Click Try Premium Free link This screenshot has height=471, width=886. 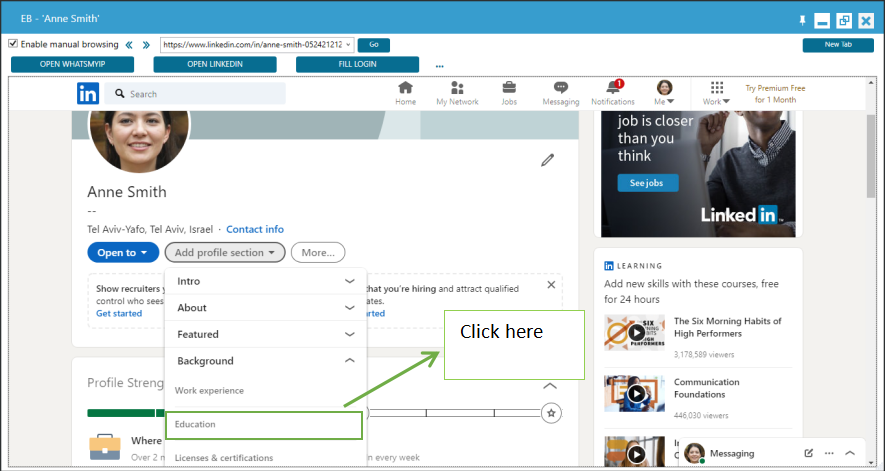point(775,94)
